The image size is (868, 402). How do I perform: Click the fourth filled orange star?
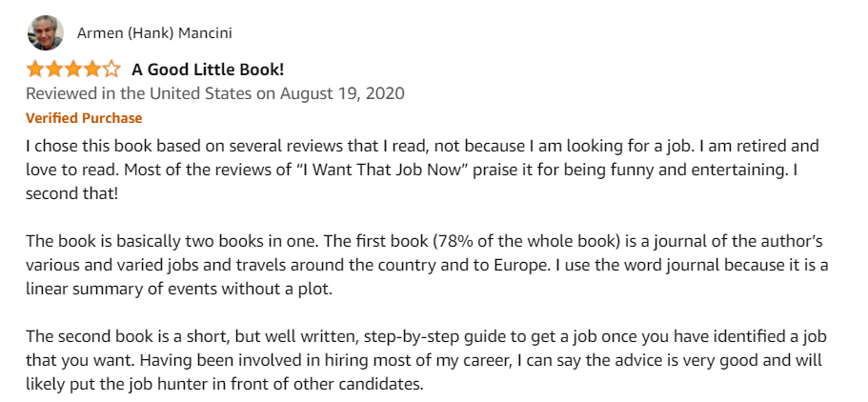92,70
